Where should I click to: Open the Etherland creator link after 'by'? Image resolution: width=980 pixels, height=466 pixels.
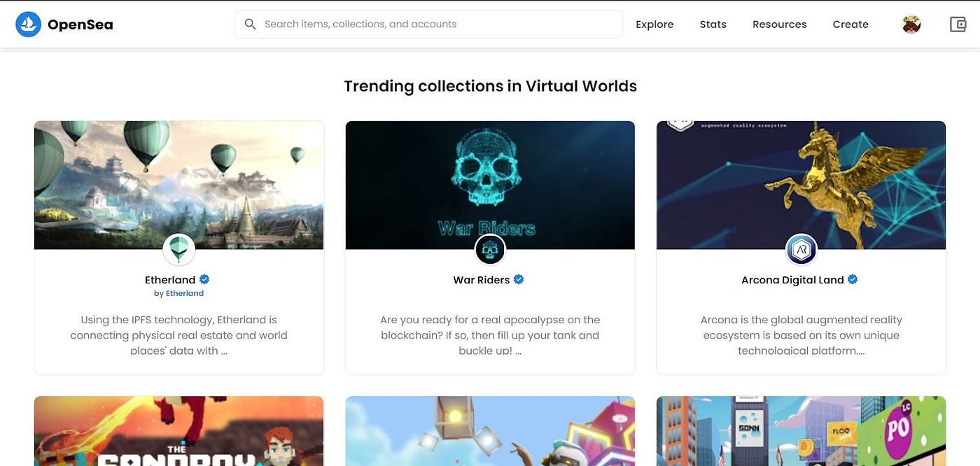coord(185,294)
